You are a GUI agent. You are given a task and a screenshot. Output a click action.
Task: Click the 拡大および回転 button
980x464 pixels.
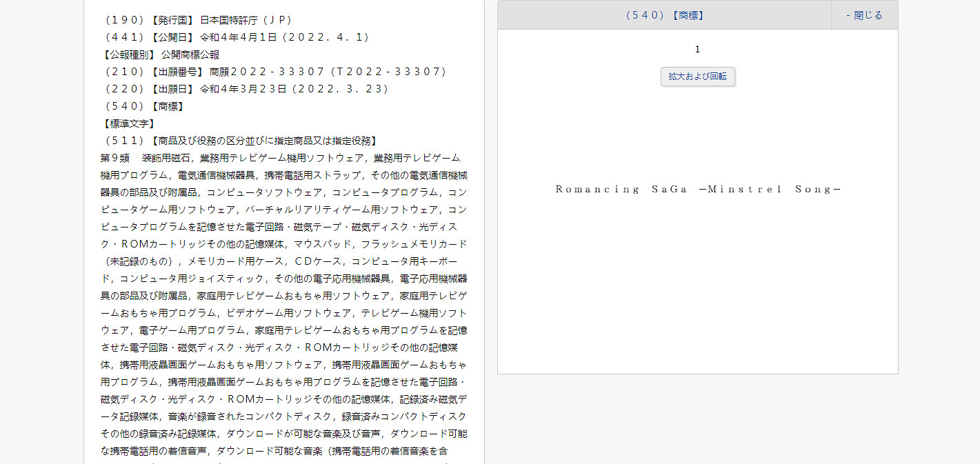click(697, 77)
